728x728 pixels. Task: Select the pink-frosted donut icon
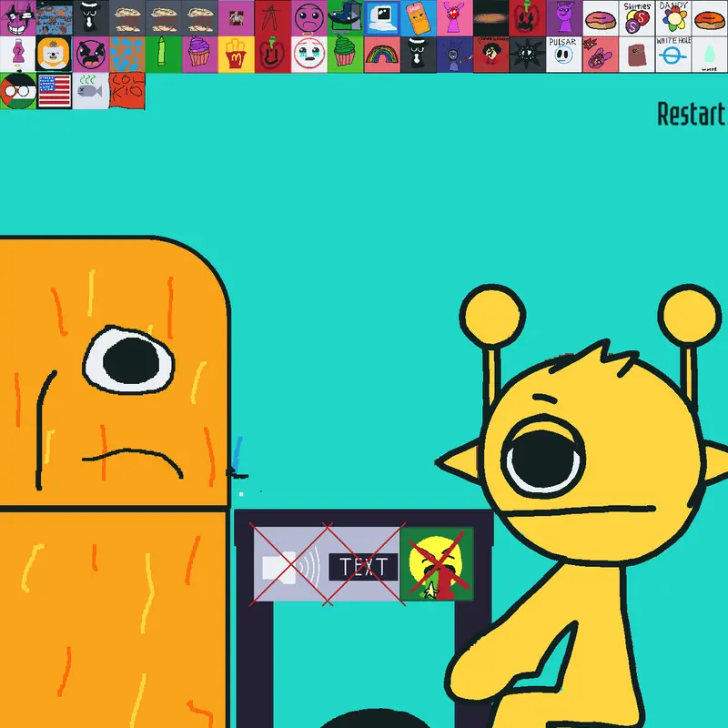point(601,18)
